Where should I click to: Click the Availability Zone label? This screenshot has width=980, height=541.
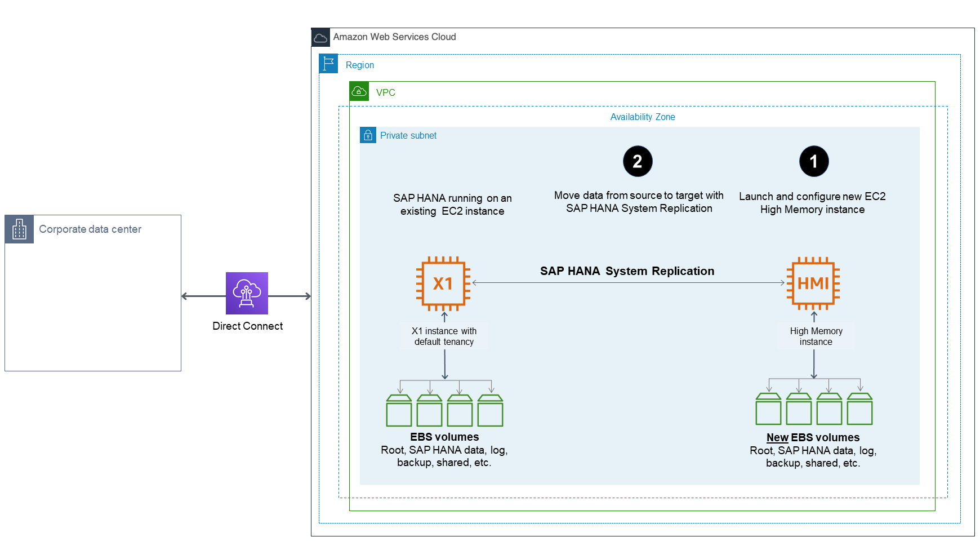(x=643, y=117)
